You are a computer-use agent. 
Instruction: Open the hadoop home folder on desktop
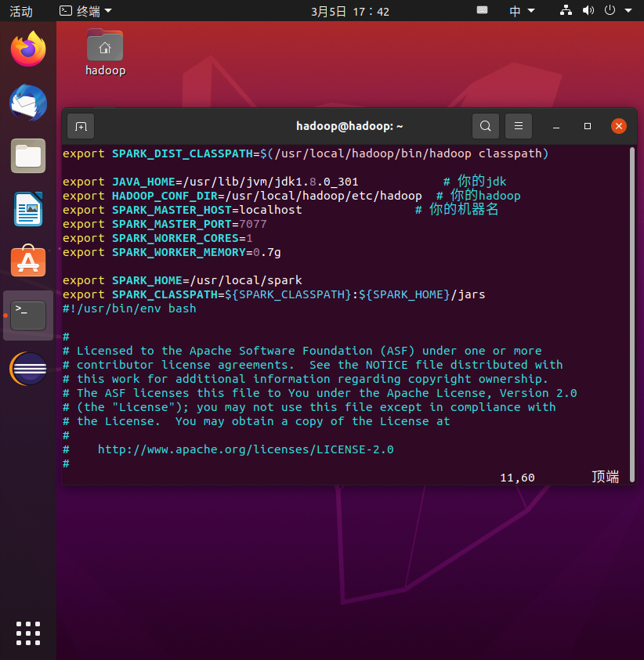click(105, 52)
